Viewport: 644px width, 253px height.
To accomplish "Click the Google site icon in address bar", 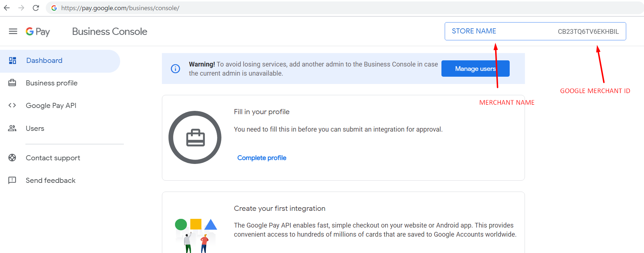I will pos(54,8).
